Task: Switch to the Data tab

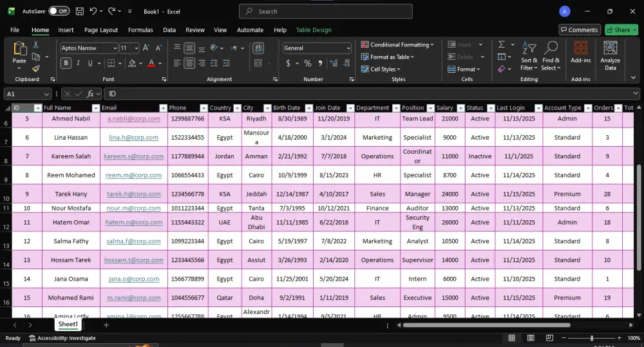Action: (x=169, y=30)
